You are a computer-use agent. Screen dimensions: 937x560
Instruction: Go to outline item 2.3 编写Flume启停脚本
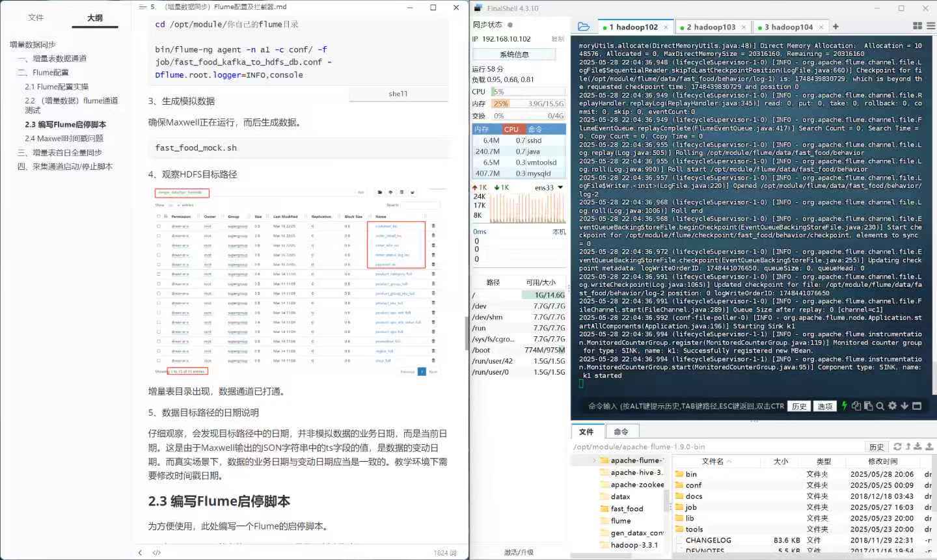point(65,124)
